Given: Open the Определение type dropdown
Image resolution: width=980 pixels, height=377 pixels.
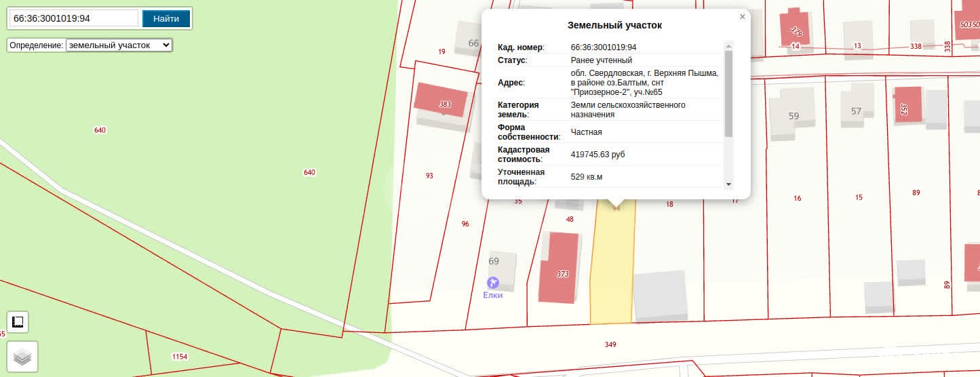Looking at the screenshot, I should pos(119,45).
